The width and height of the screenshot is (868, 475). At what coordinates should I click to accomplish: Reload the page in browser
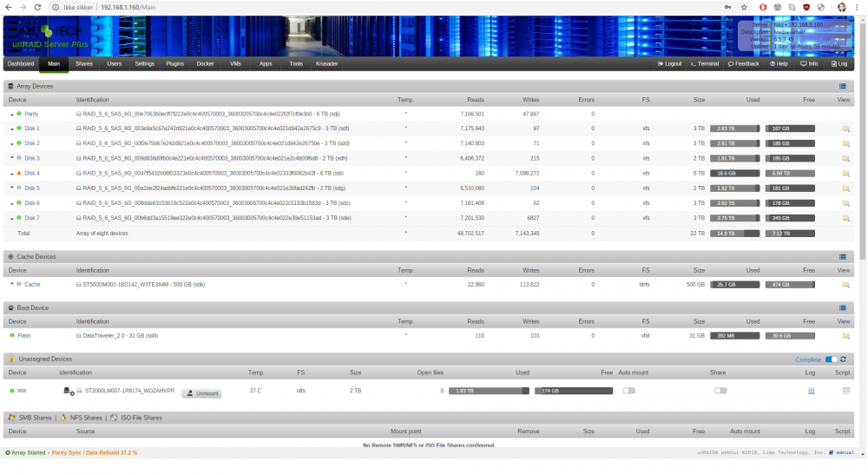coord(37,7)
